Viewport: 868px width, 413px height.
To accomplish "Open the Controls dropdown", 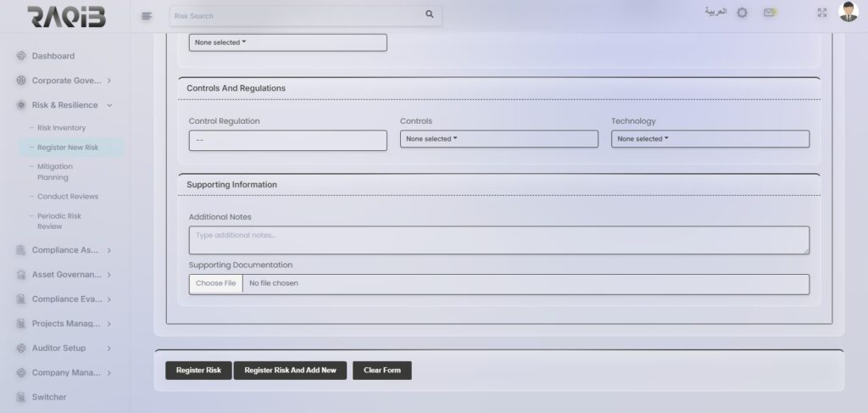I will [x=498, y=139].
